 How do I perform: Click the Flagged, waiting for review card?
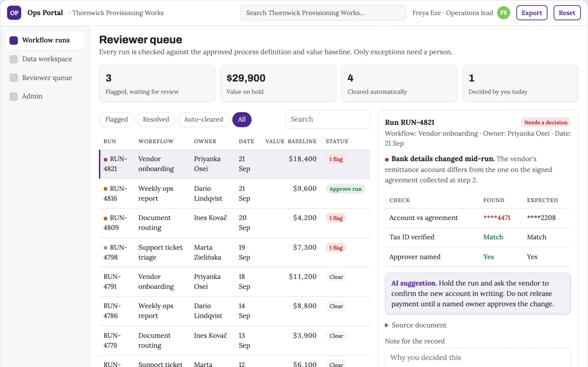point(157,84)
